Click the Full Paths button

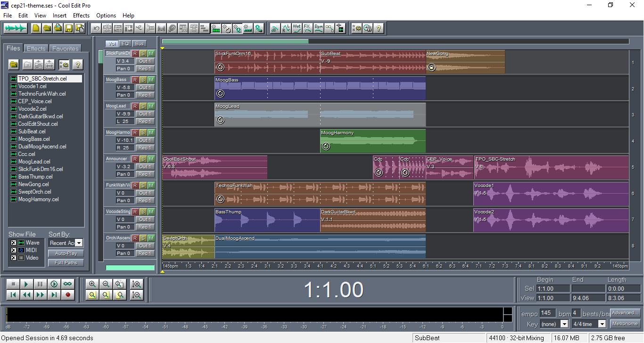click(66, 263)
